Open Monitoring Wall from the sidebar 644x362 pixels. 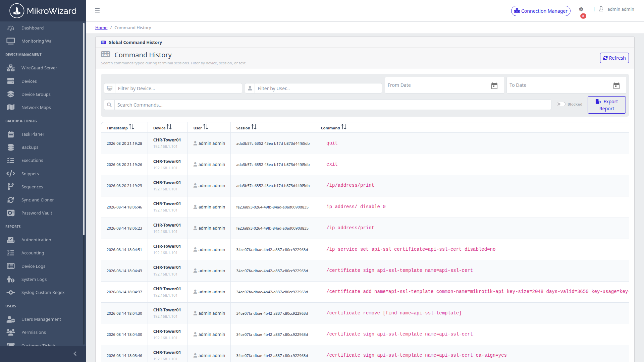coord(38,41)
